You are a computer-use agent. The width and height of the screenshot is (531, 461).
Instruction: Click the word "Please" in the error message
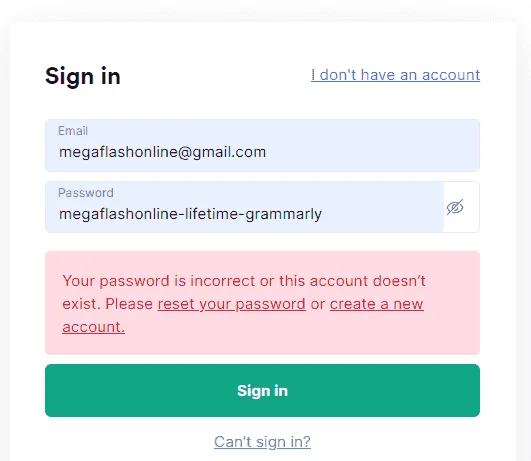129,304
